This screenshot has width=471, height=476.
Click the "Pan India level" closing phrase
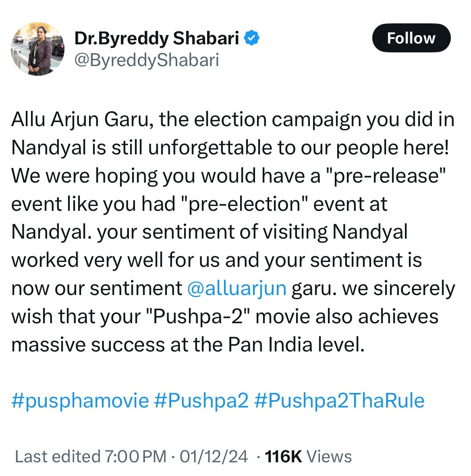coord(296,345)
